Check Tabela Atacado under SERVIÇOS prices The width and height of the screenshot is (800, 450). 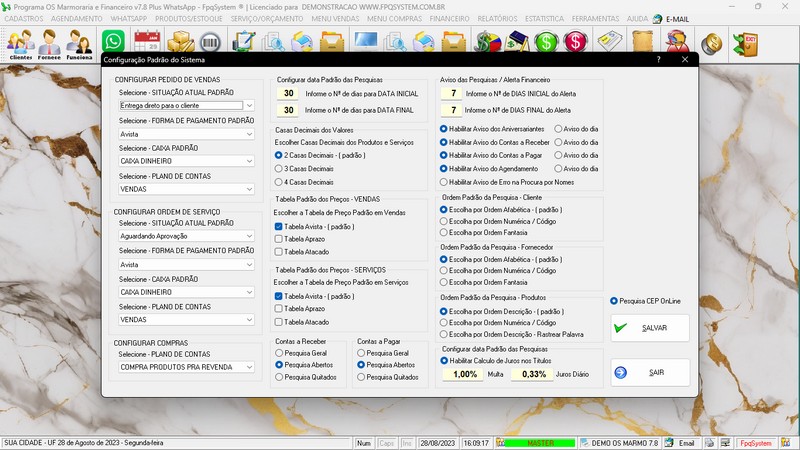302,322
